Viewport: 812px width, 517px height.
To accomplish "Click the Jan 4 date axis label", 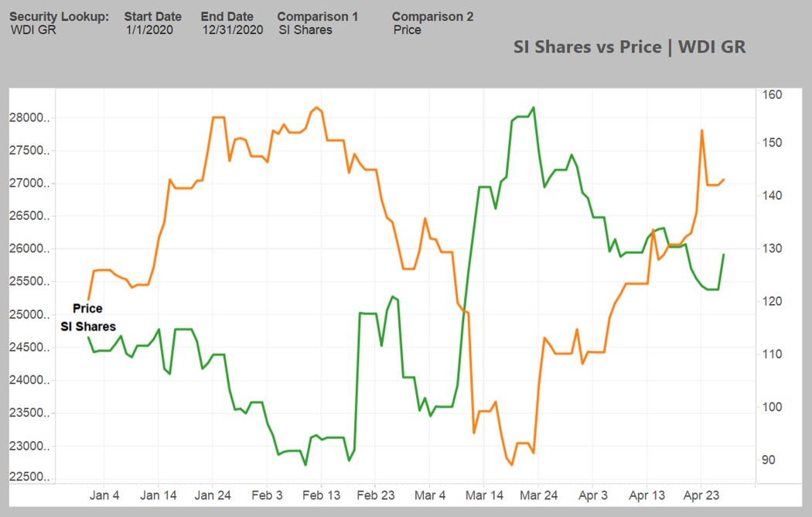I will (x=105, y=495).
